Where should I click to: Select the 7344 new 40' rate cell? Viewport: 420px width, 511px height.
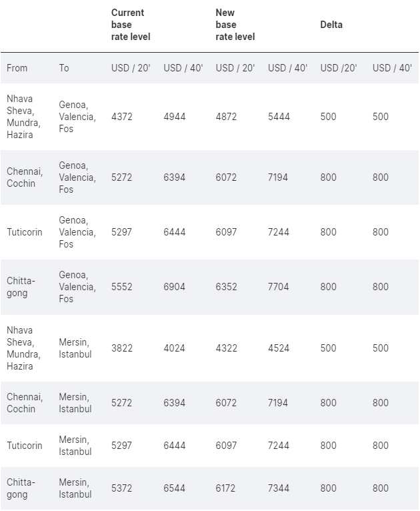point(279,488)
